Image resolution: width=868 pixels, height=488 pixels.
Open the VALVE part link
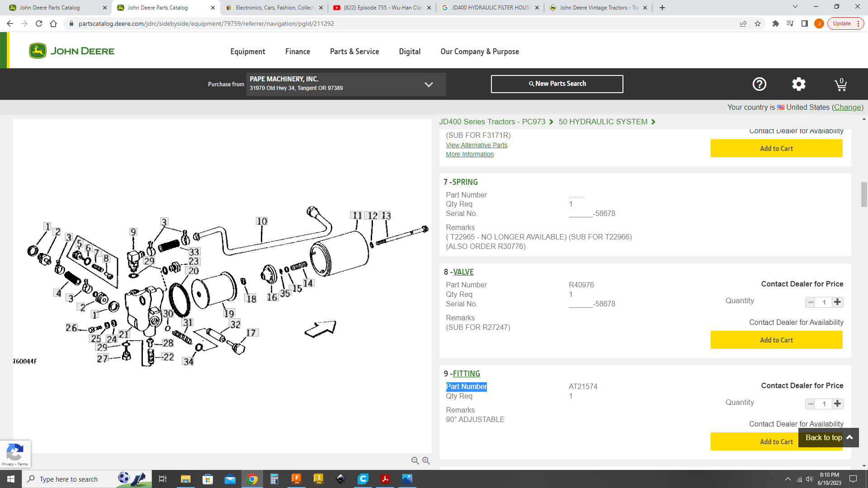coord(463,272)
